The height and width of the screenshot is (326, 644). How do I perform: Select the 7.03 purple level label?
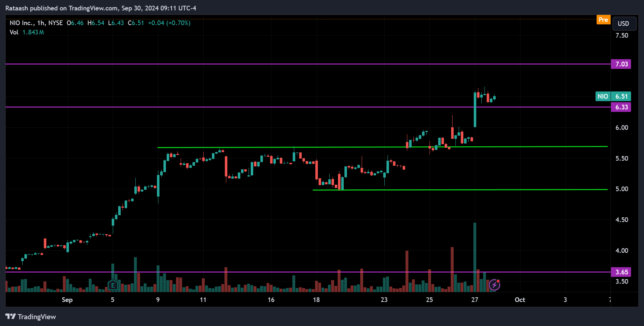point(621,64)
